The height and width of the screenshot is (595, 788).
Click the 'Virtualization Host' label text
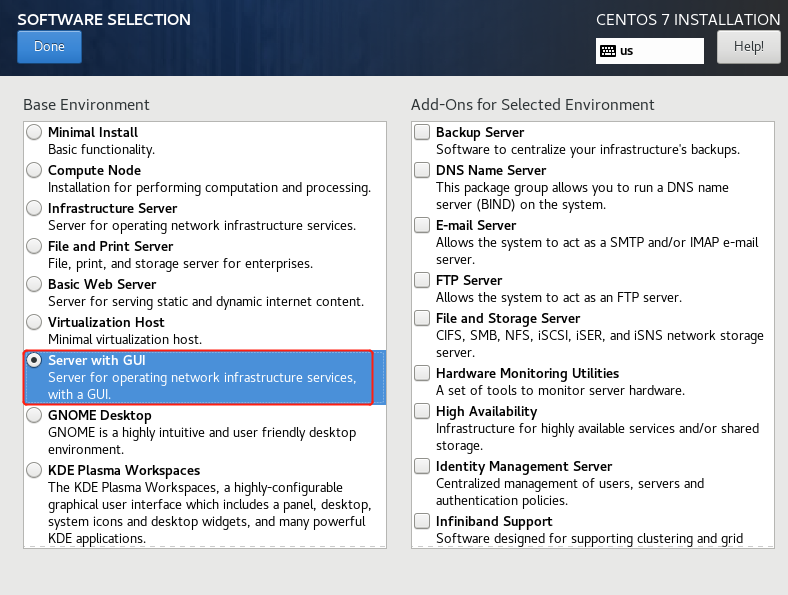point(106,322)
